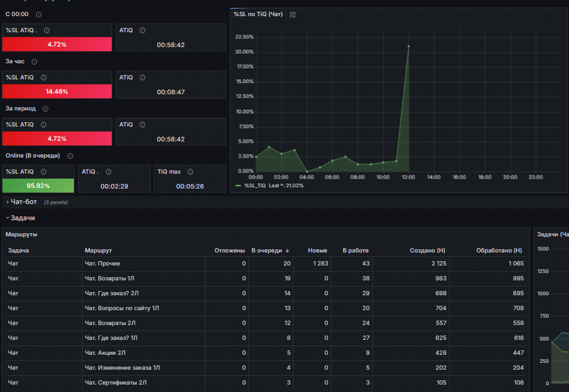569x392 pixels.
Task: Click info icon beside 'За час' label
Action: click(x=34, y=61)
